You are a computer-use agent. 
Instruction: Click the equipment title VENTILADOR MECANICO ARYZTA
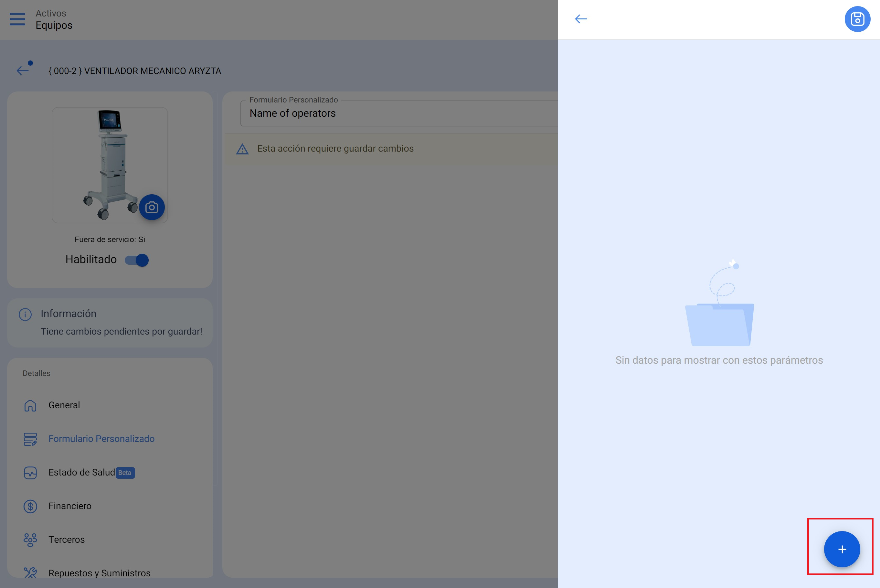click(x=135, y=71)
